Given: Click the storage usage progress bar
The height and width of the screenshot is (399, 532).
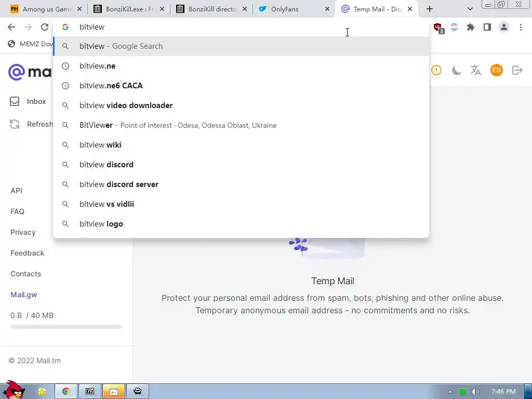Looking at the screenshot, I should click(66, 327).
